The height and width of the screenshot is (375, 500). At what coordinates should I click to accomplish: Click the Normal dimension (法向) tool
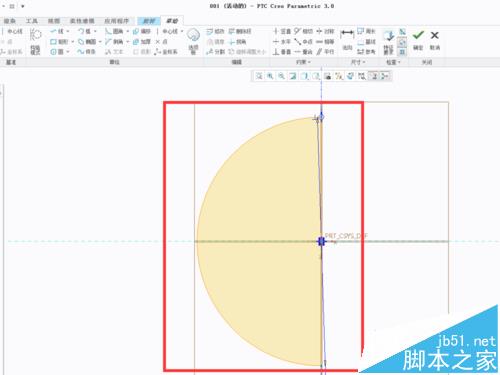pyautogui.click(x=347, y=40)
